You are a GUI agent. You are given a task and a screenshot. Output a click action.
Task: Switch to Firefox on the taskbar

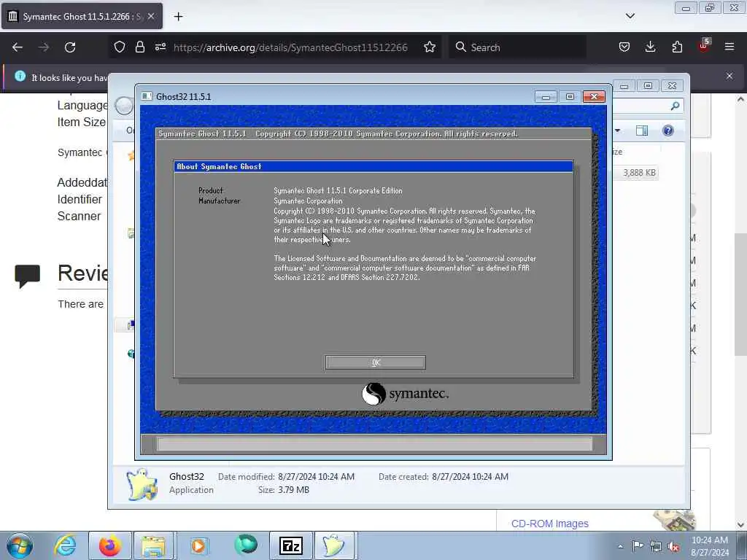point(110,545)
